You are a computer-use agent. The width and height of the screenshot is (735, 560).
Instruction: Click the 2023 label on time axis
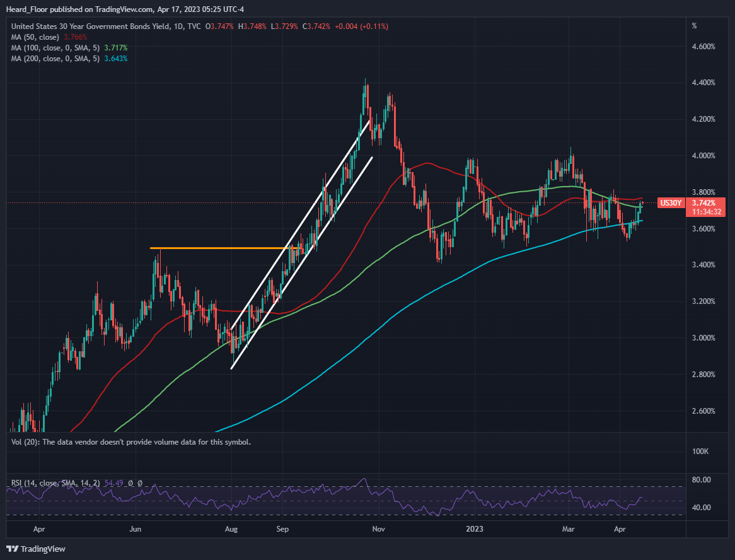pyautogui.click(x=475, y=529)
